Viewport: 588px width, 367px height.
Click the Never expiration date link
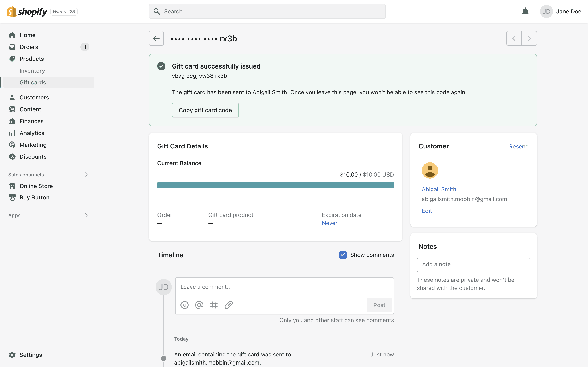[330, 223]
